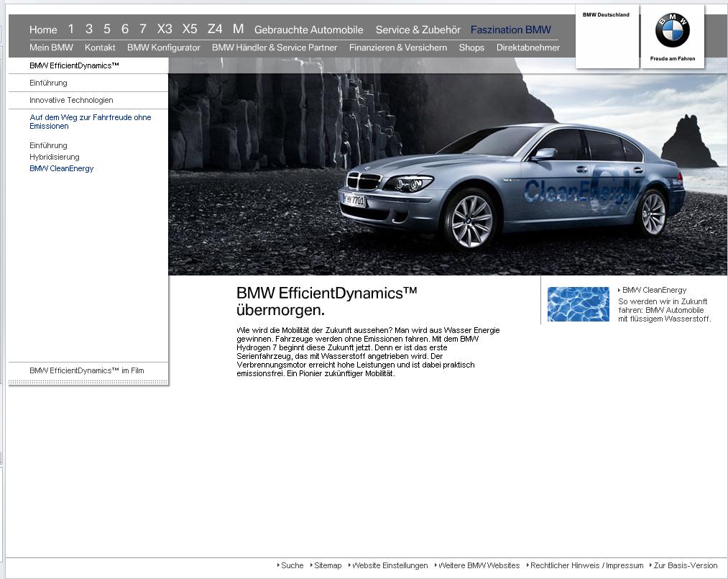Open the Z4 model page
The height and width of the screenshot is (579, 728).
[214, 29]
